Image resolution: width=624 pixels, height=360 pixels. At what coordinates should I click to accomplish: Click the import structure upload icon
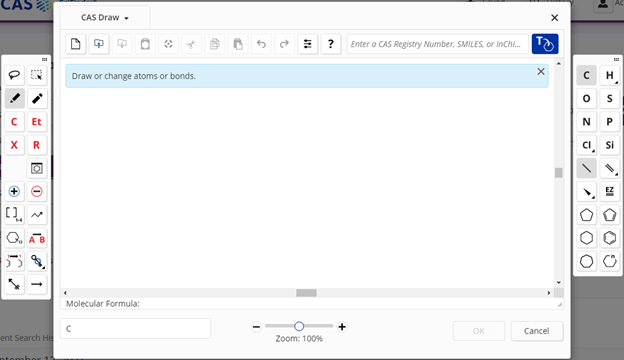(99, 44)
